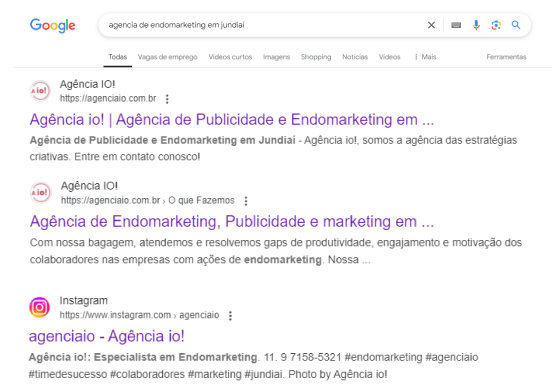Screen dimensions: 552x387
Task: Open the on-screen keyboard icon
Action: pos(456,25)
